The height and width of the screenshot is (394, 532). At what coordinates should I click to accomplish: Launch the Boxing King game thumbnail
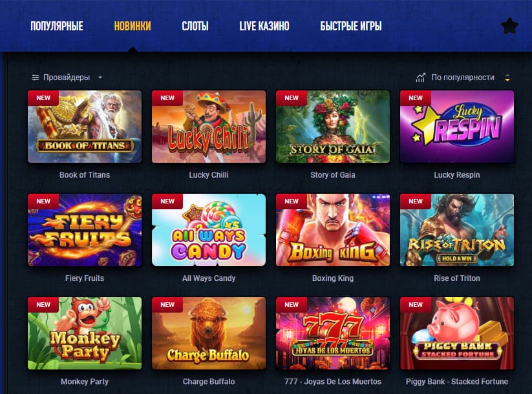[333, 230]
